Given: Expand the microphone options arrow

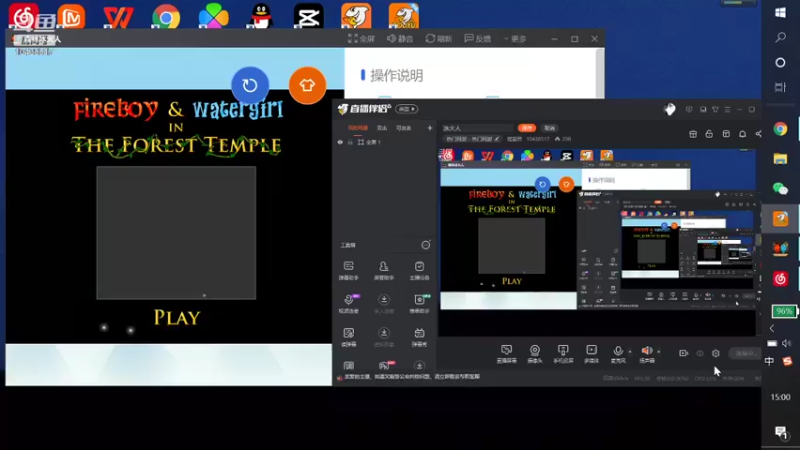Looking at the screenshot, I should pyautogui.click(x=630, y=352).
